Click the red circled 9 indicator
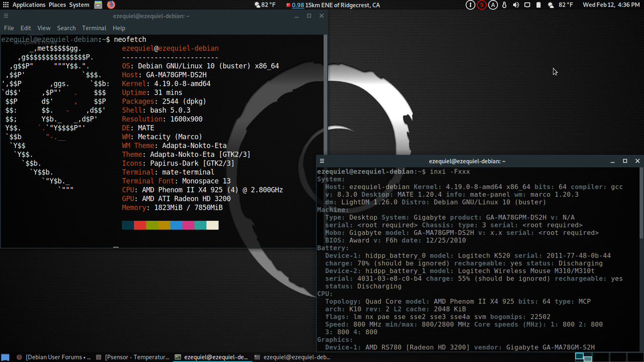The height and width of the screenshot is (362, 644). coord(482,5)
